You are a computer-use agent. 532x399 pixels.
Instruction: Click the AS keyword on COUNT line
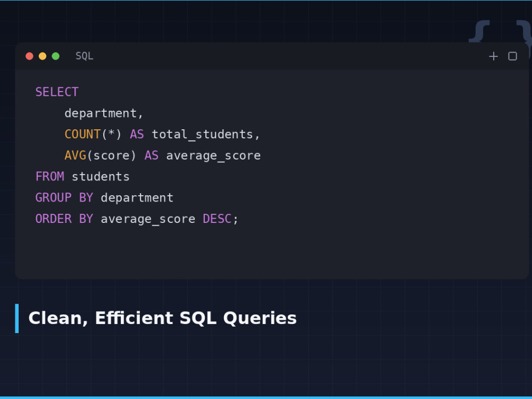click(x=137, y=135)
